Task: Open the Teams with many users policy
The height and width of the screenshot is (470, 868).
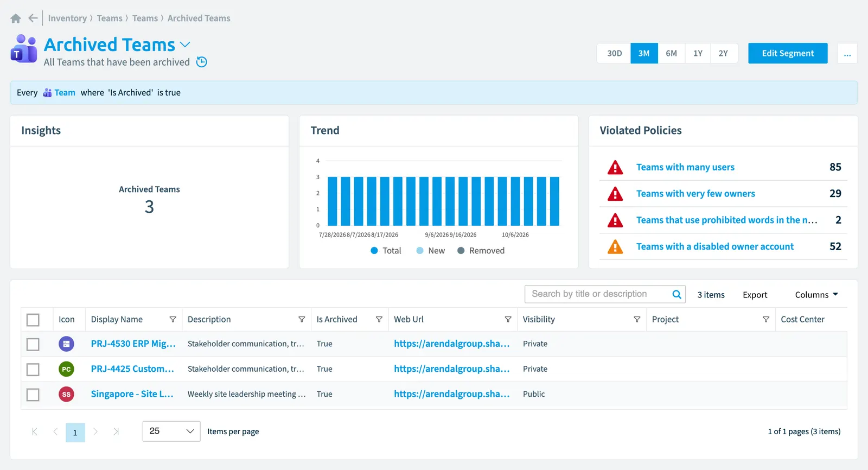Action: 685,167
